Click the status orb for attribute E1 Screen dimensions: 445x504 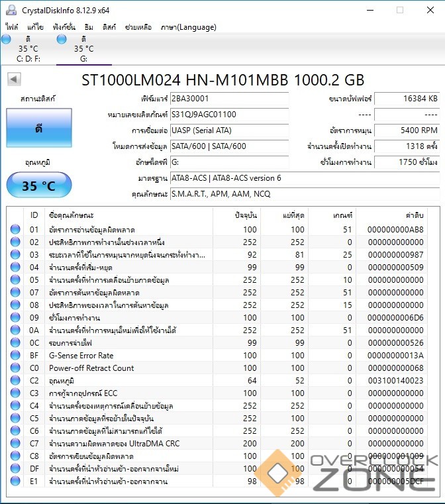point(15,481)
